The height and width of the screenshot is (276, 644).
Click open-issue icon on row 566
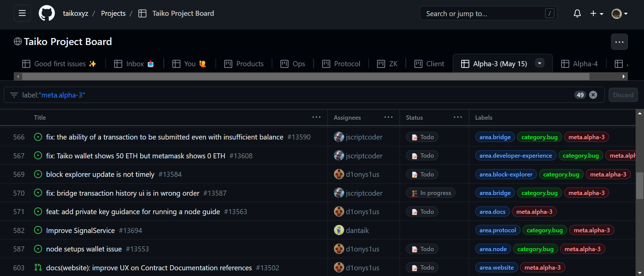38,137
